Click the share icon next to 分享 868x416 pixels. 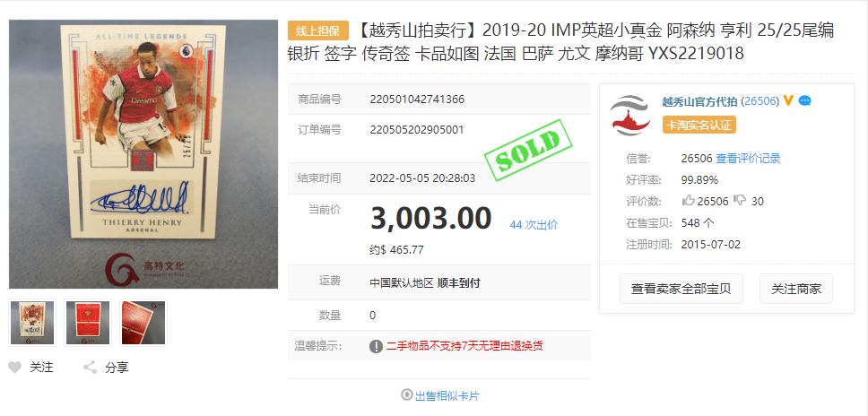pyautogui.click(x=90, y=368)
